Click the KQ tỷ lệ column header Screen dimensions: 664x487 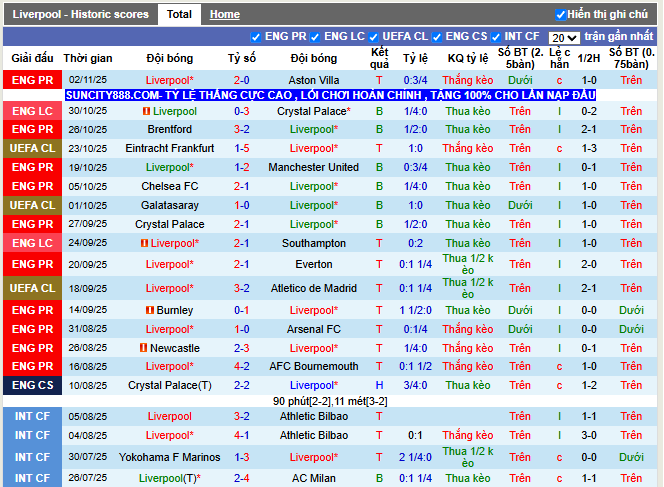point(468,58)
